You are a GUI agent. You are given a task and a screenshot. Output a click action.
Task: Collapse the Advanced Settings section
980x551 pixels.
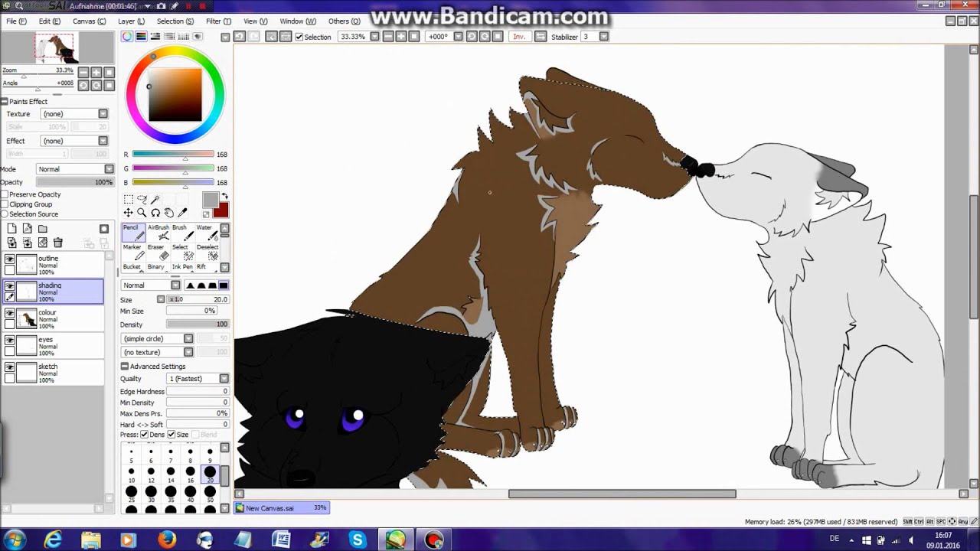[124, 367]
